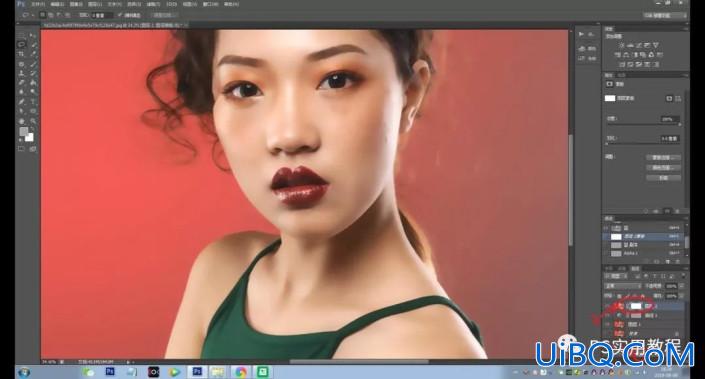The height and width of the screenshot is (379, 705).
Task: Create new channel in Channels panel
Action: point(668,261)
